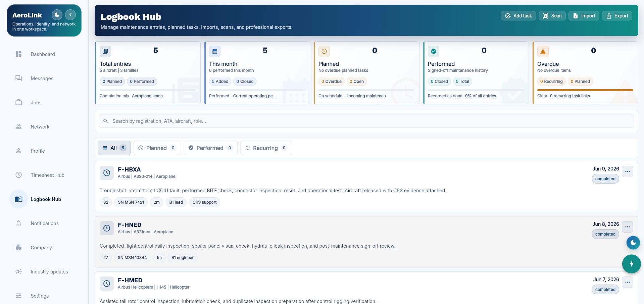Image resolution: width=644 pixels, height=304 pixels.
Task: Click the 'B1 engineer' tag on F-HNED
Action: (182, 258)
